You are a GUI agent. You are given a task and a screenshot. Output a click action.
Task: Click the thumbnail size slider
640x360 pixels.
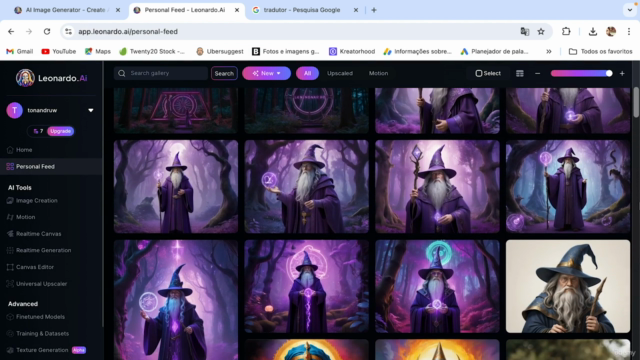[x=581, y=73]
